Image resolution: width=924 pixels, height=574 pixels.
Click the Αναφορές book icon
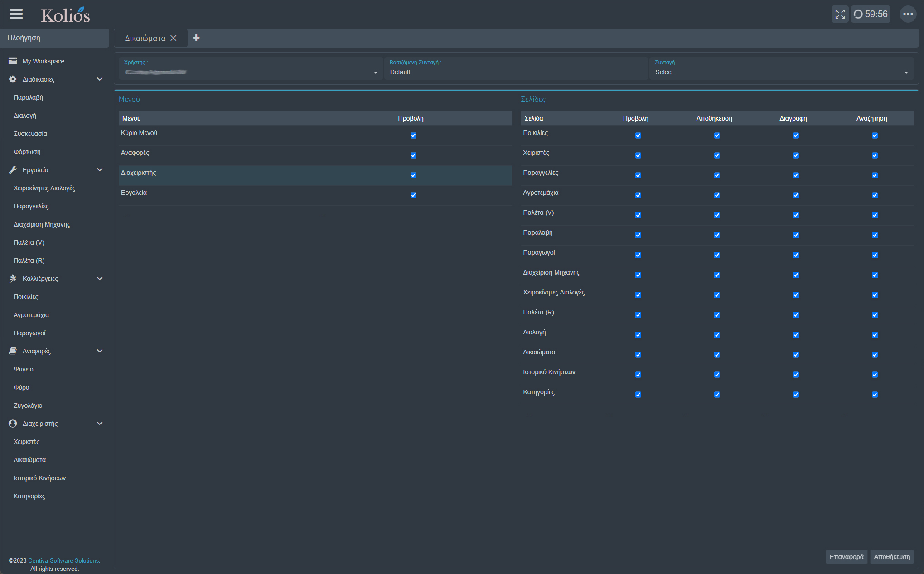point(13,351)
